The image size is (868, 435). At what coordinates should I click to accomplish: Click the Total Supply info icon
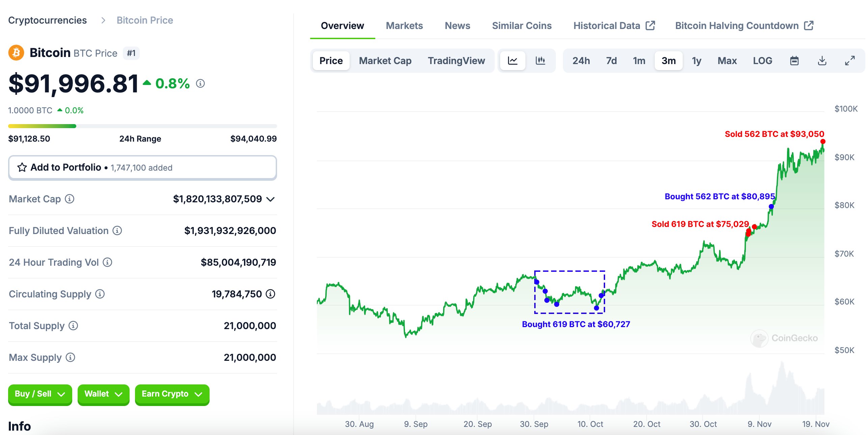click(x=73, y=326)
